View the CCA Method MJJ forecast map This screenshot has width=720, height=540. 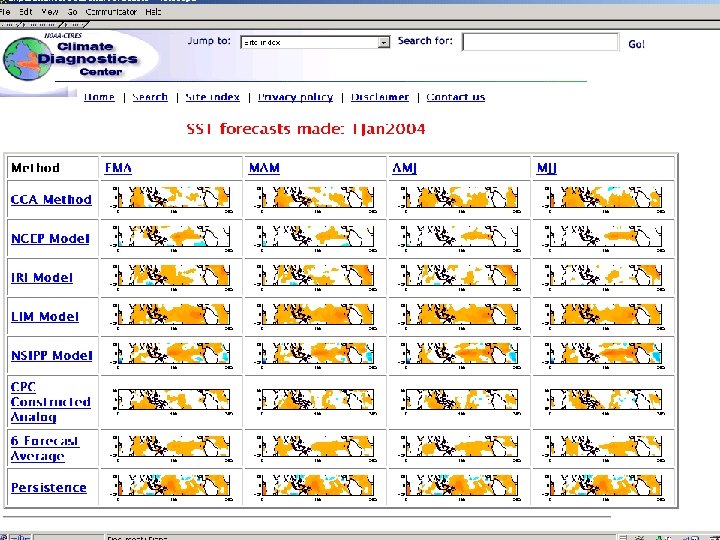pos(603,199)
